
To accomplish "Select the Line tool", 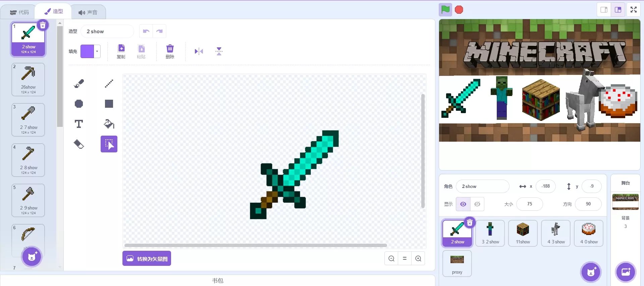I will click(109, 83).
